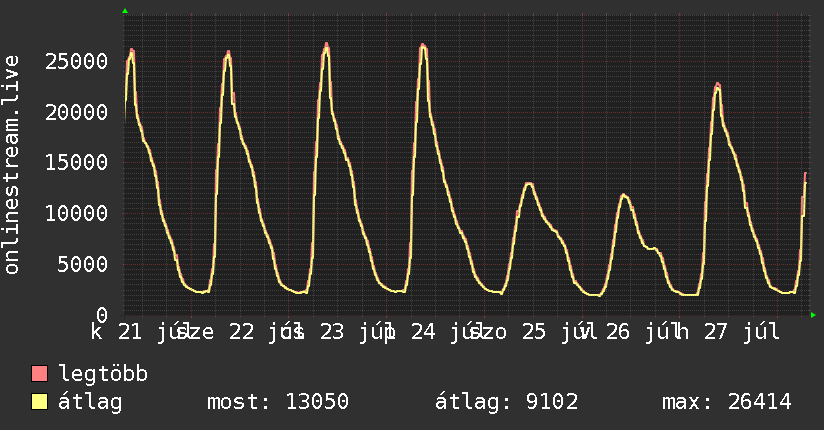Select the átlag legend label

click(x=90, y=402)
